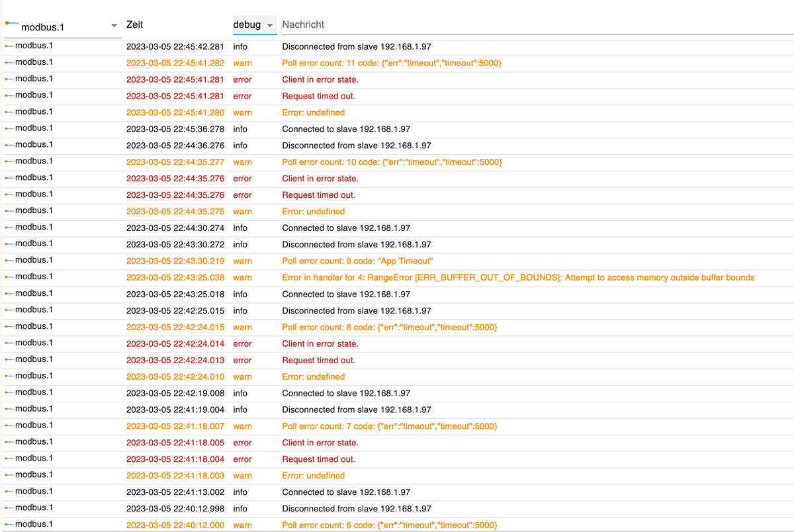Click the modbus icon in the 22:42:19.008 row
The image size is (794, 532).
coord(9,393)
